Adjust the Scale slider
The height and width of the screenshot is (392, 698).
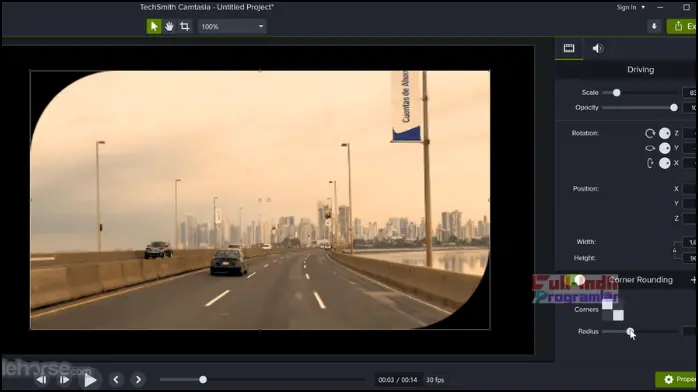tap(617, 93)
